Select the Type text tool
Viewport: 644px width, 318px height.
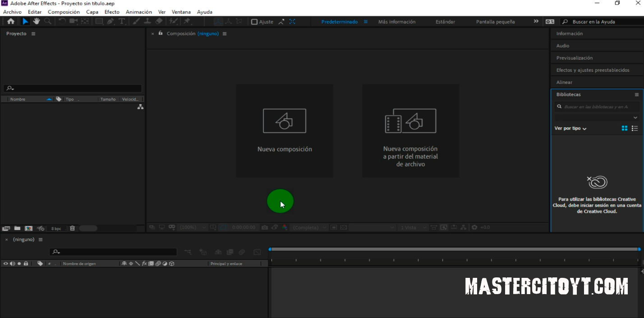(122, 21)
